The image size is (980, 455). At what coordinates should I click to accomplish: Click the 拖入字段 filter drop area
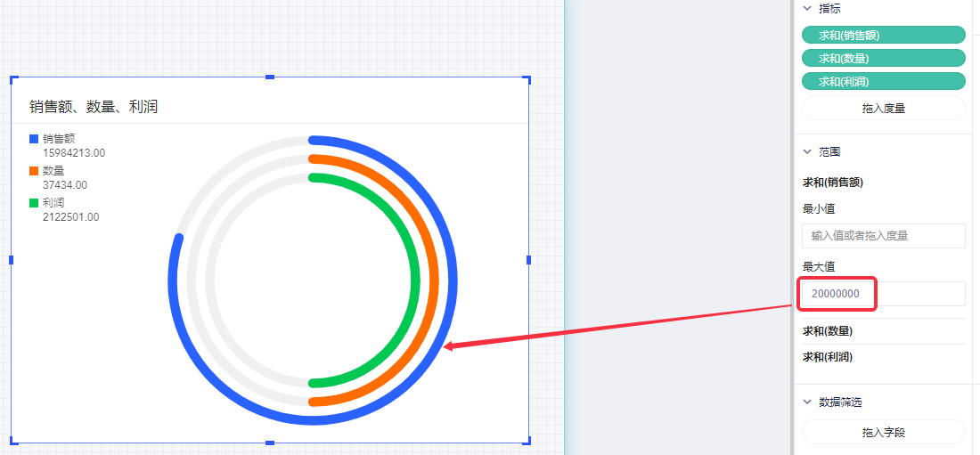[883, 432]
